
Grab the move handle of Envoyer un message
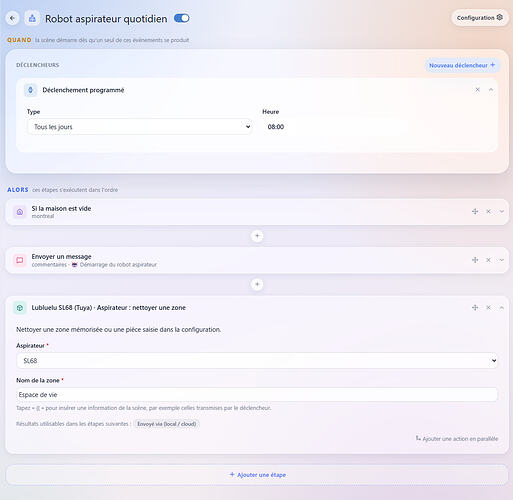pyautogui.click(x=475, y=260)
